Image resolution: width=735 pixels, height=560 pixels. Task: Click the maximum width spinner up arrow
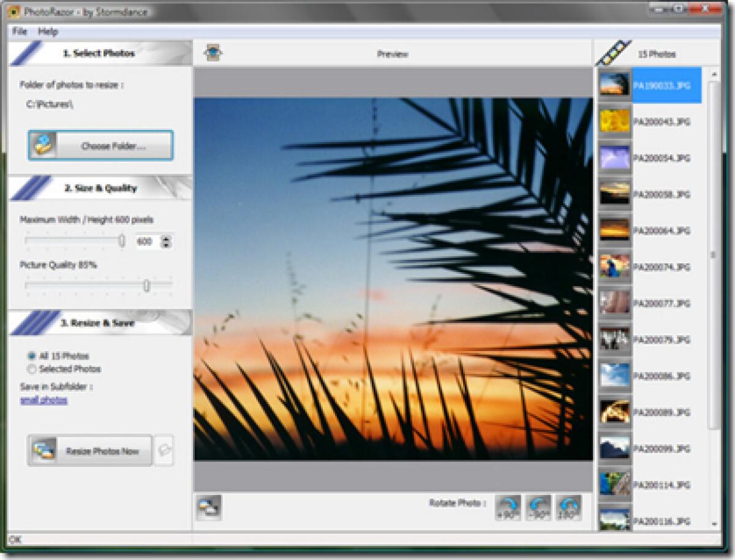click(x=165, y=239)
